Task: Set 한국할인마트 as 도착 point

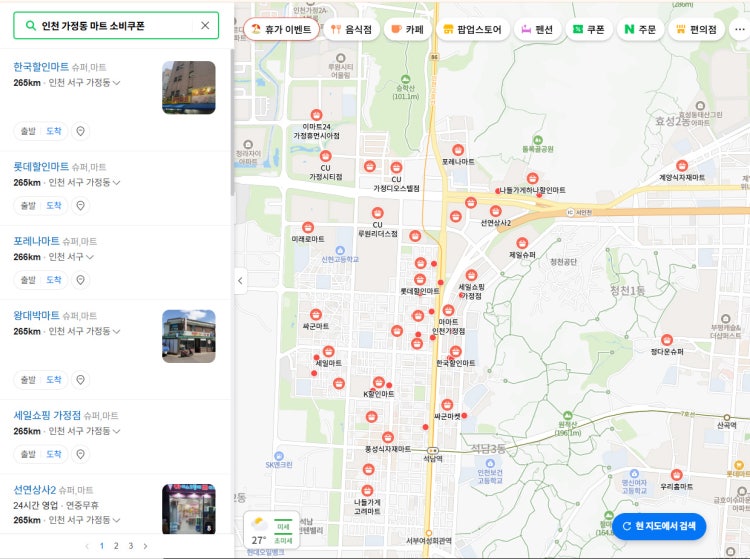Action: click(x=54, y=131)
